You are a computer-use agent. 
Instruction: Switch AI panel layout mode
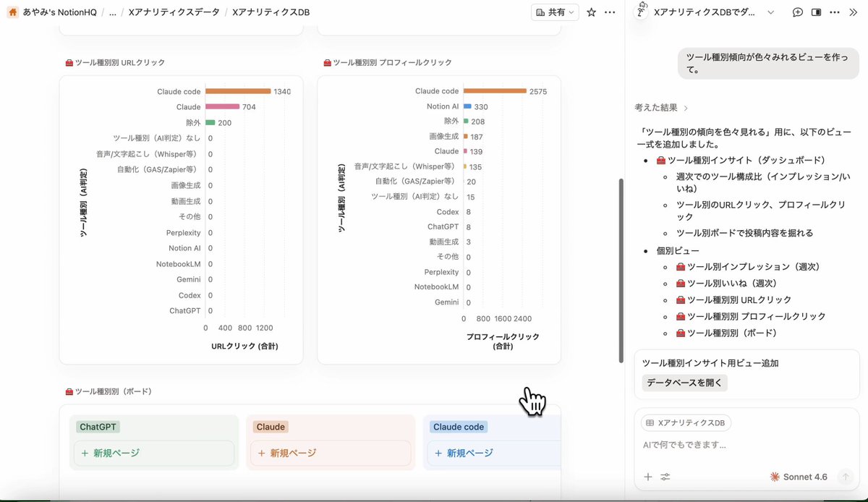[x=817, y=12]
